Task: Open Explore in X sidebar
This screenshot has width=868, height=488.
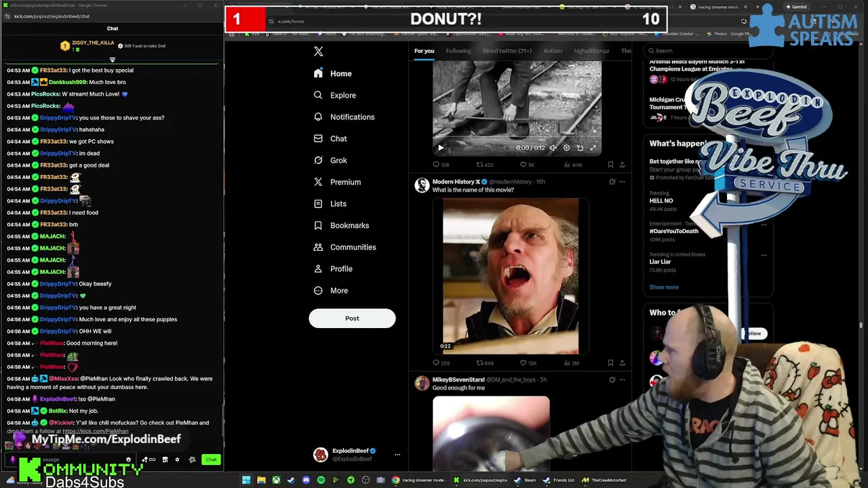Action: [334, 95]
